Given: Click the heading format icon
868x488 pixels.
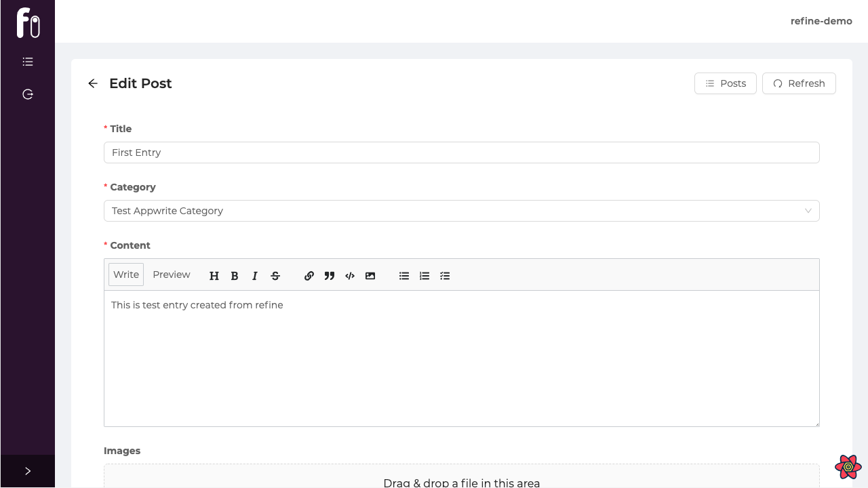Looking at the screenshot, I should [214, 276].
